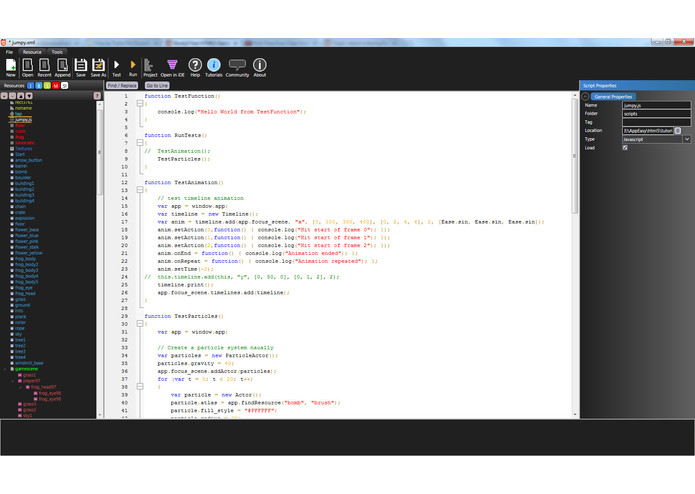Image resolution: width=695 pixels, height=494 pixels.
Task: Click the resource tree help '?' icon
Action: (98, 96)
